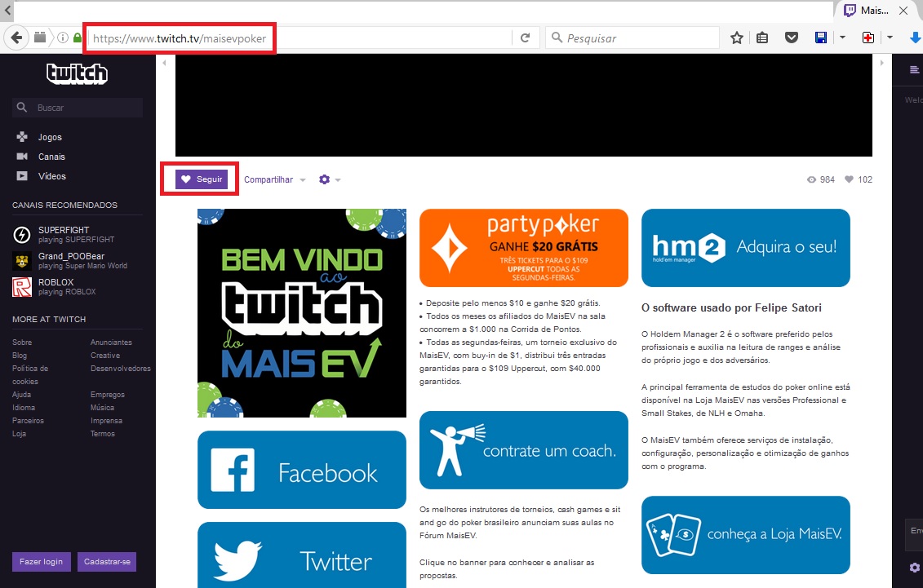The image size is (923, 588).
Task: Open the Imprensa footer link
Action: (x=107, y=421)
